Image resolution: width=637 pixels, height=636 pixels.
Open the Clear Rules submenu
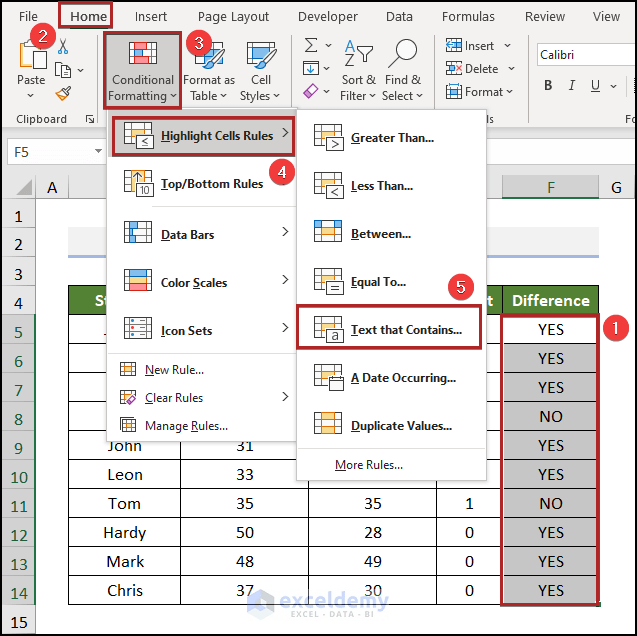(x=202, y=398)
